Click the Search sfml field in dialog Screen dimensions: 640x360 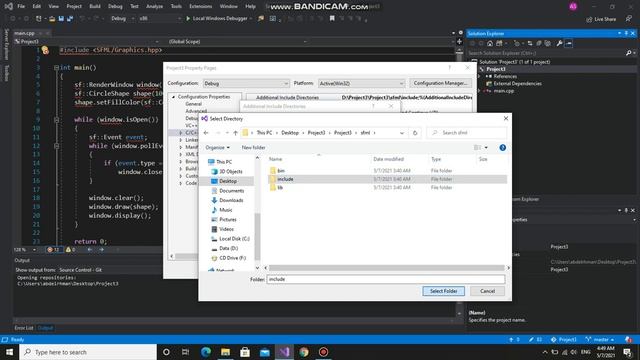click(467, 133)
